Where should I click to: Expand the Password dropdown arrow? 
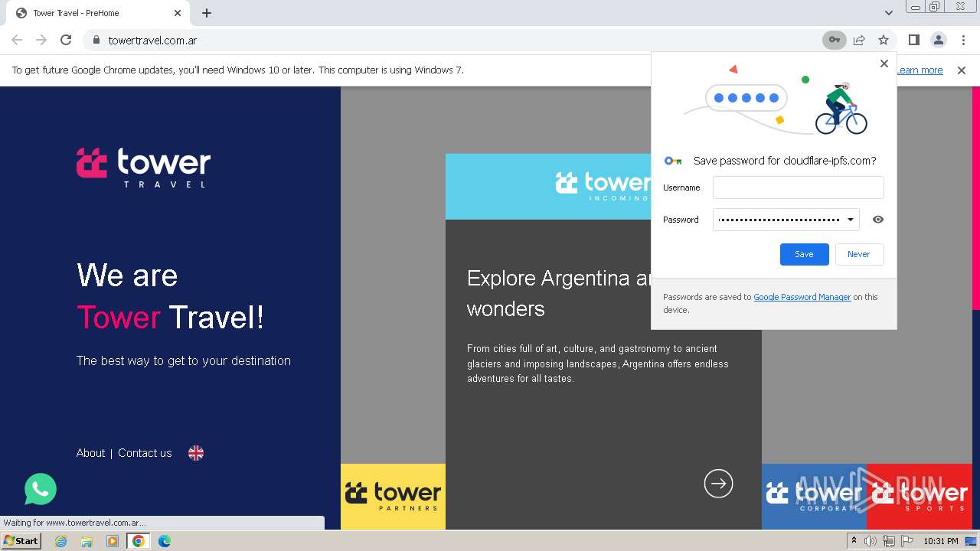tap(850, 220)
